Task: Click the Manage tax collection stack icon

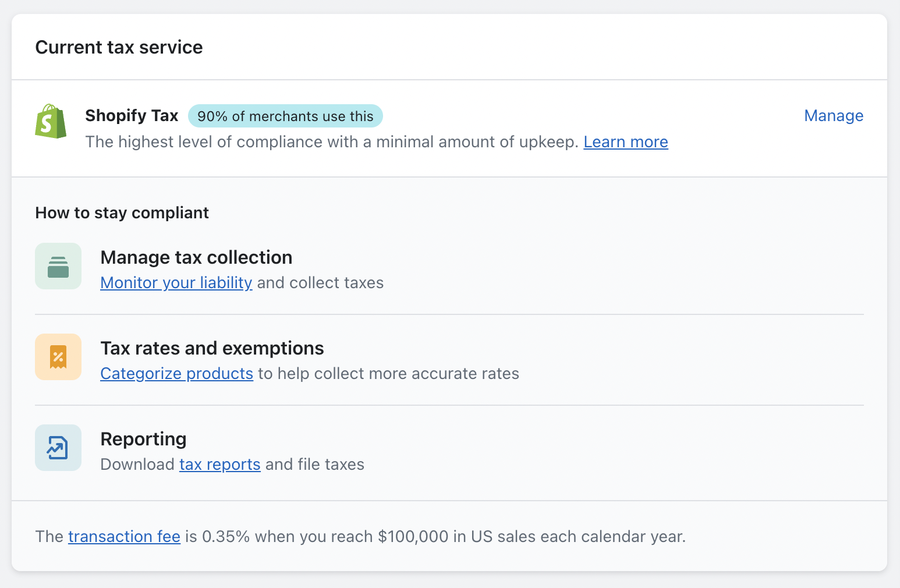Action: click(x=58, y=266)
